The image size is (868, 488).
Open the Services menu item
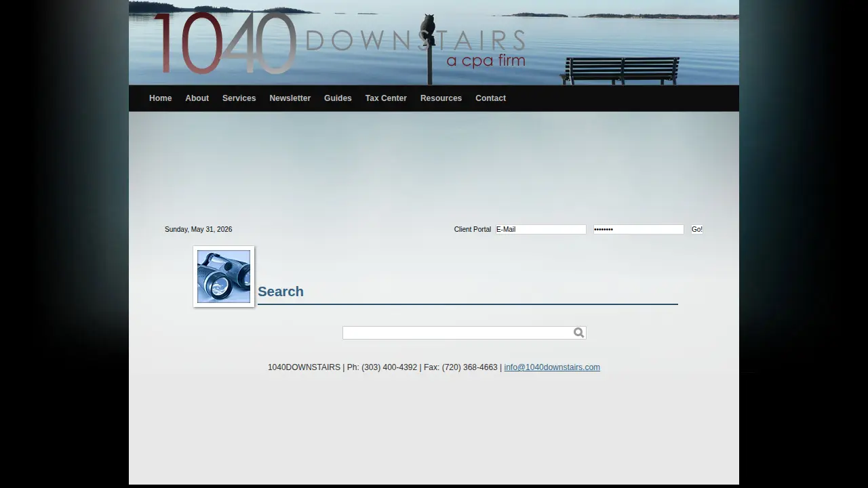(239, 98)
